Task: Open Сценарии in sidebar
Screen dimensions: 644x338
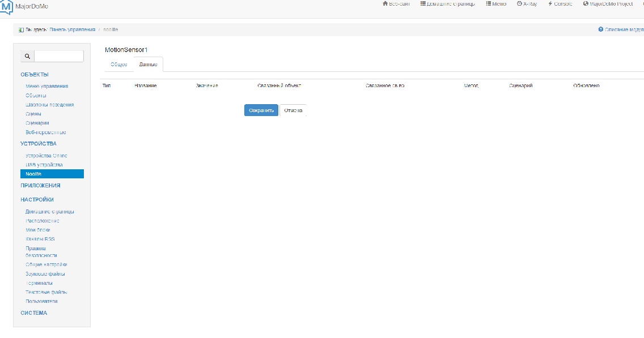Action: [37, 123]
